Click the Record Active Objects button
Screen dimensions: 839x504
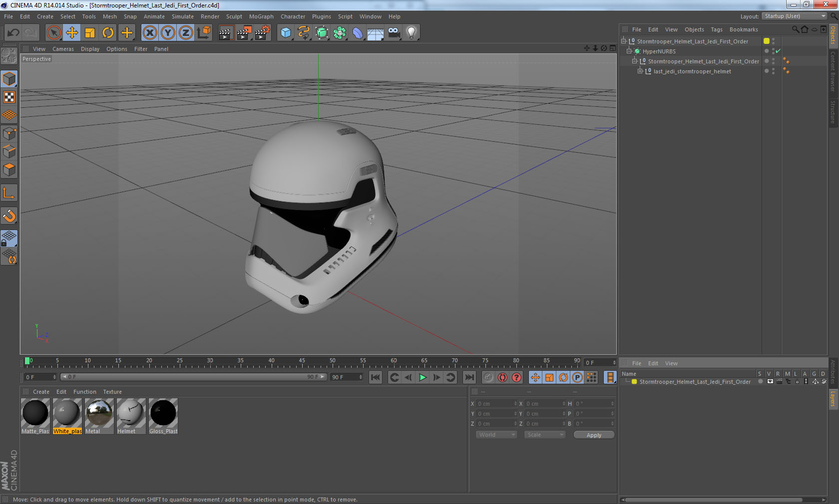tap(488, 377)
